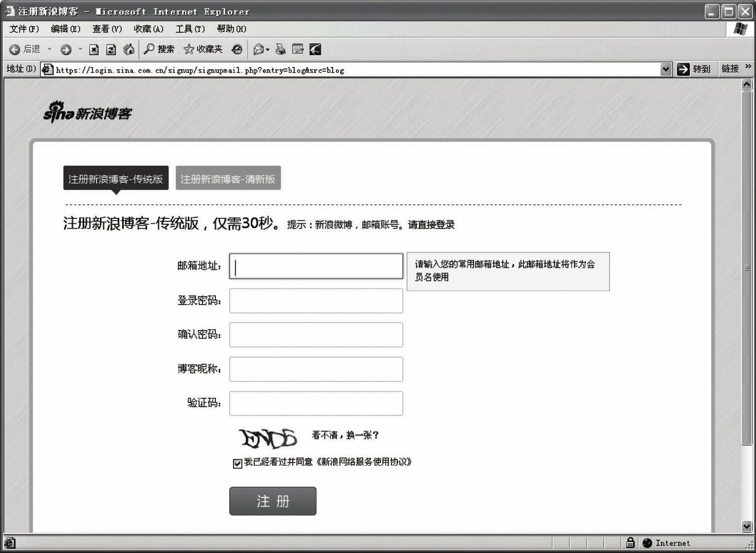Click the 转到 Go button
The image size is (756, 553).
coord(694,69)
